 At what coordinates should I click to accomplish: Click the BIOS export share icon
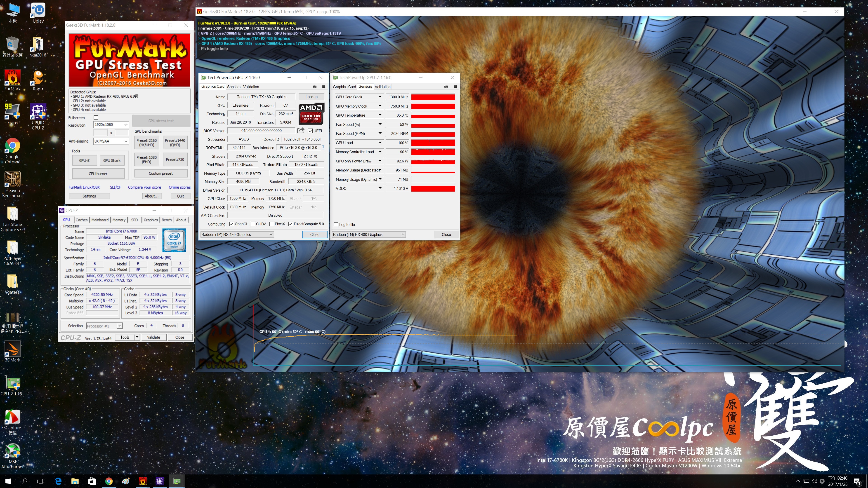[x=301, y=131]
